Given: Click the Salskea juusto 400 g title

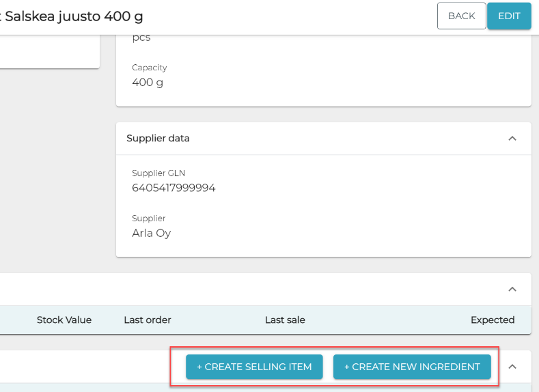Looking at the screenshot, I should point(74,16).
